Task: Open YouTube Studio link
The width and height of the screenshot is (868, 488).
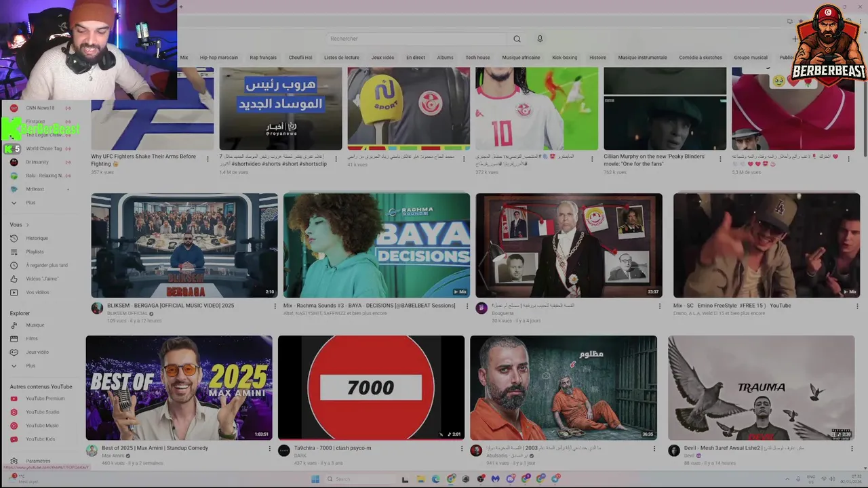Action: [x=42, y=412]
